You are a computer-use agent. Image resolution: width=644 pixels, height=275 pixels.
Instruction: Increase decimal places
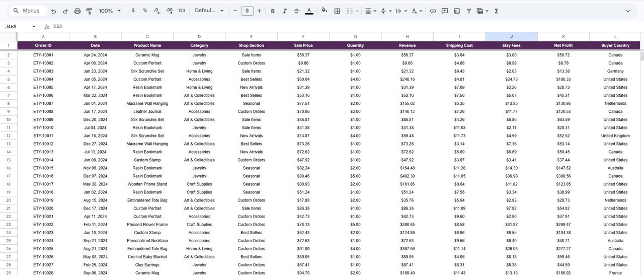coord(169,11)
